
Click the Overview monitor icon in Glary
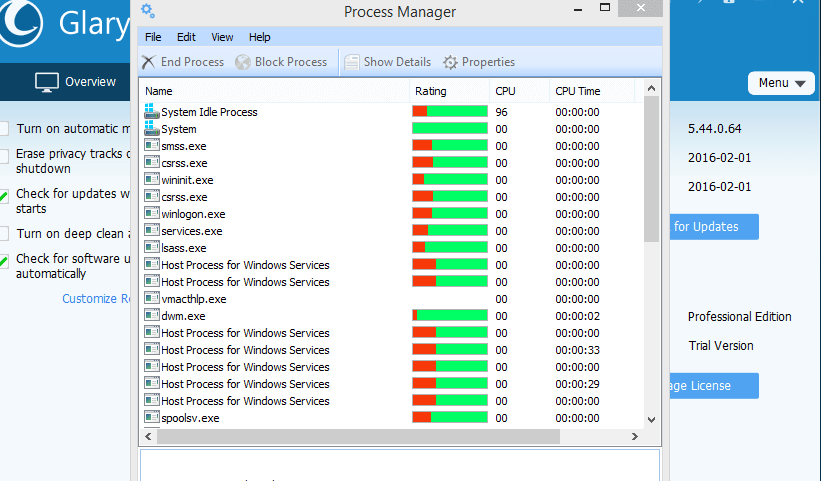(46, 82)
